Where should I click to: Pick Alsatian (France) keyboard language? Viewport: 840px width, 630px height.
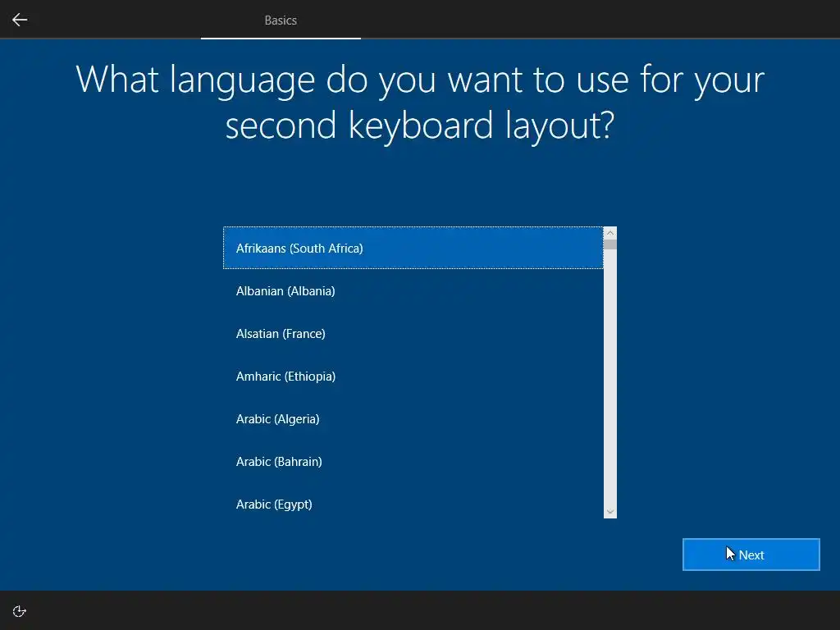point(413,334)
